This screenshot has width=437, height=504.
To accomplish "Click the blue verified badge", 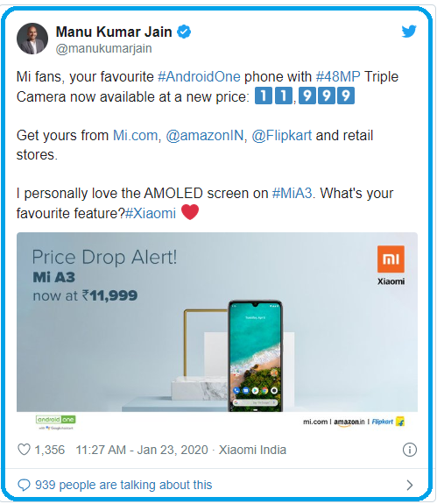I will point(184,32).
